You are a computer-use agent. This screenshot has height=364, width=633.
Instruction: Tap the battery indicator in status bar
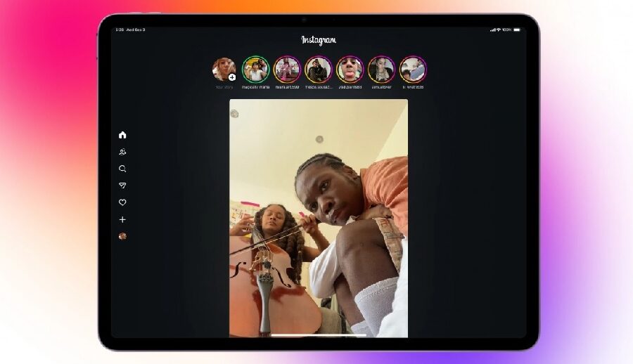[x=517, y=30]
